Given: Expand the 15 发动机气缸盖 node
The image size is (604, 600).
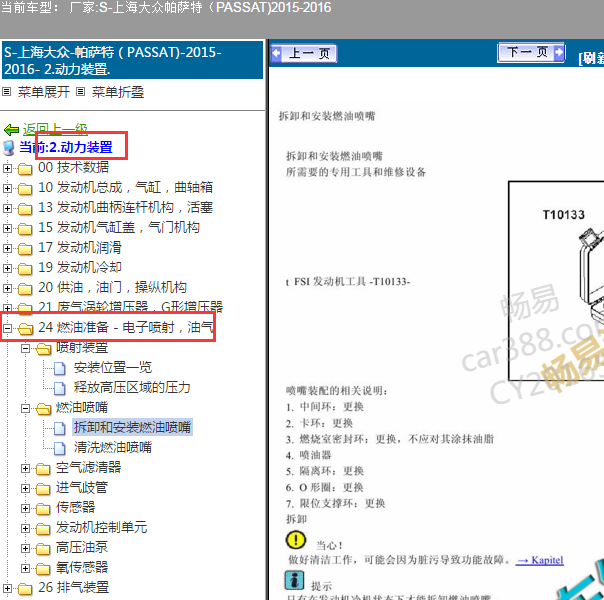Looking at the screenshot, I should click(x=7, y=228).
